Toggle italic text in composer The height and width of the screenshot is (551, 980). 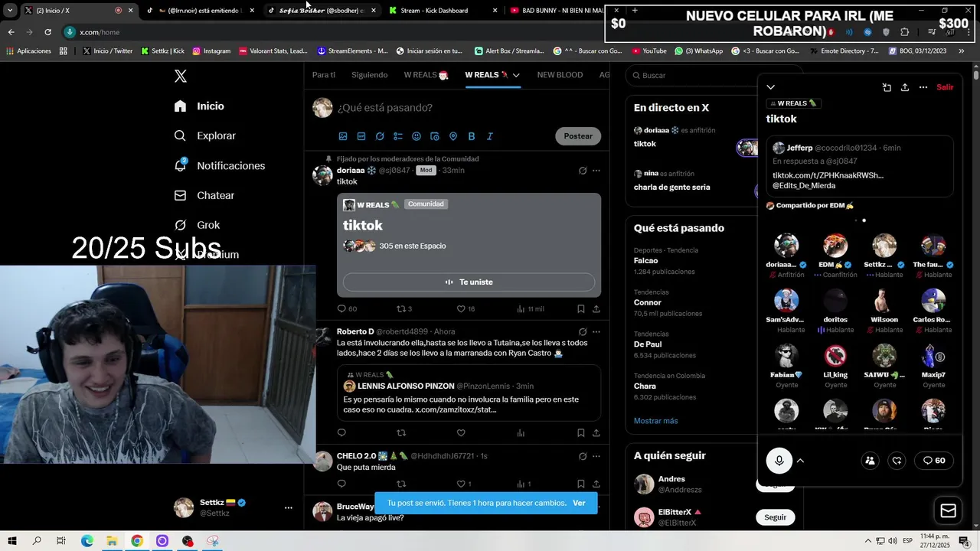[490, 136]
